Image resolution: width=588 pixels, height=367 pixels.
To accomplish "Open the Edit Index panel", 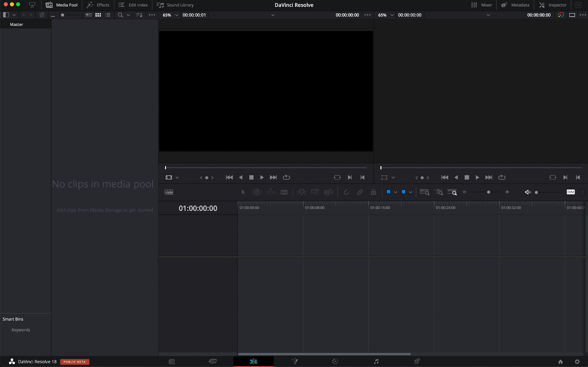I will [133, 5].
